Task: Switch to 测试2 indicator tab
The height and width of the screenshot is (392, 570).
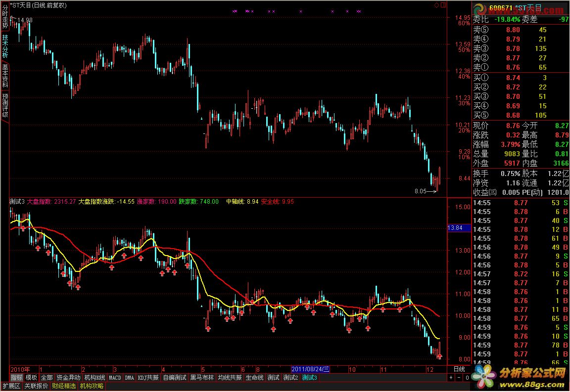Action: coord(290,378)
